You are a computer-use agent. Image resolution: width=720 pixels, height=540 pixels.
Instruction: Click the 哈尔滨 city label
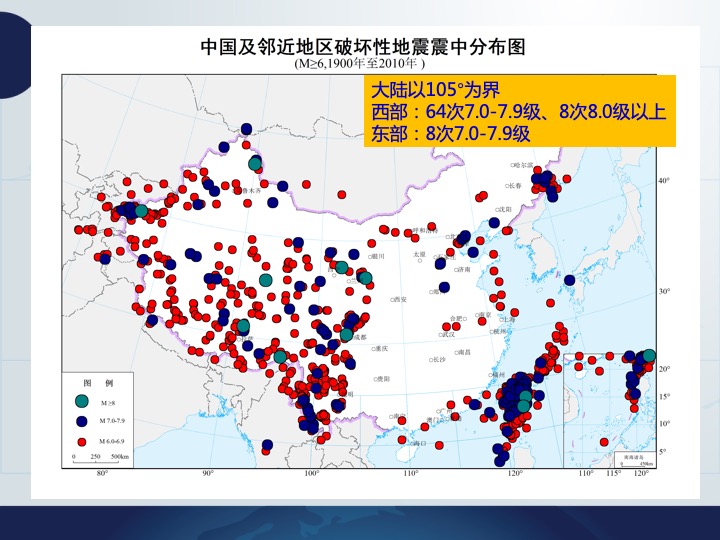coord(523,165)
